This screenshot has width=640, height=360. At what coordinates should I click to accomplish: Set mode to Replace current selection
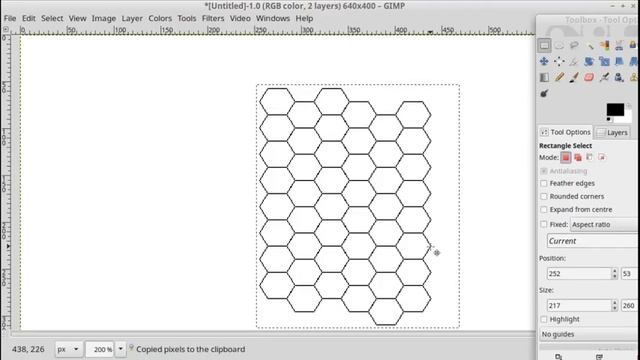tap(566, 157)
